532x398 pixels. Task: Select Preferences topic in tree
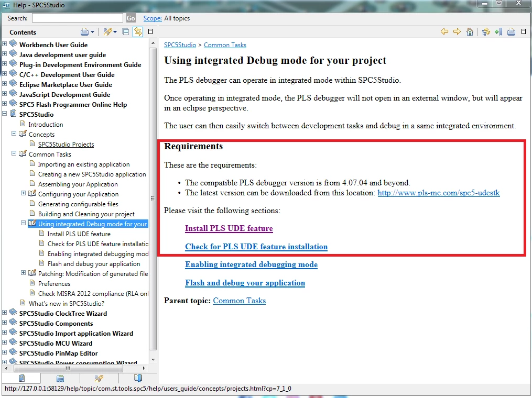pyautogui.click(x=55, y=284)
